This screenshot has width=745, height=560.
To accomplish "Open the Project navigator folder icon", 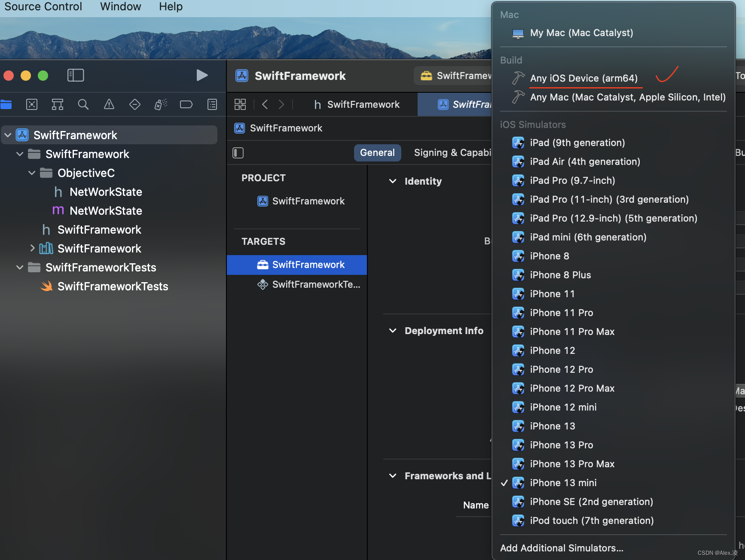I will click(6, 104).
